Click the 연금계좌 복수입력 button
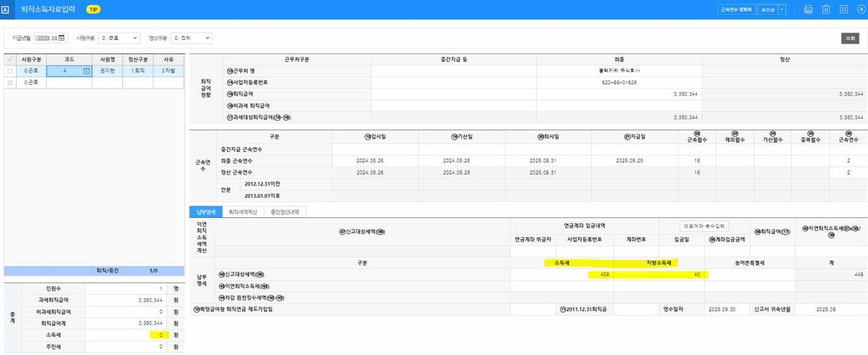Viewport: 868px width, 355px height. point(705,226)
